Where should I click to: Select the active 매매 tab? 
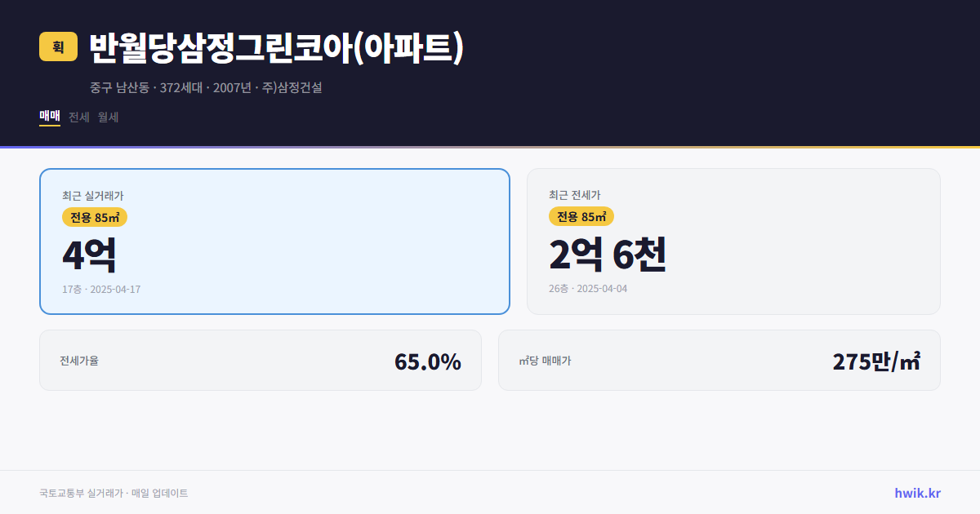[49, 117]
